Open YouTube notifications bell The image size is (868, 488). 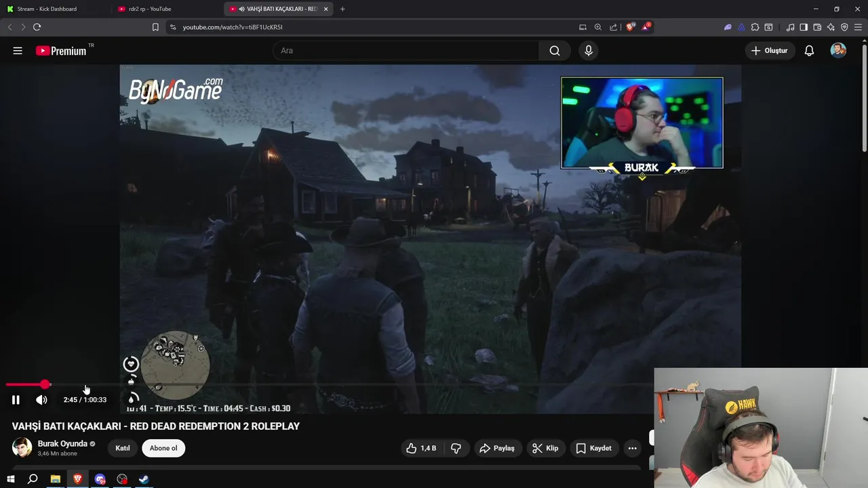809,51
